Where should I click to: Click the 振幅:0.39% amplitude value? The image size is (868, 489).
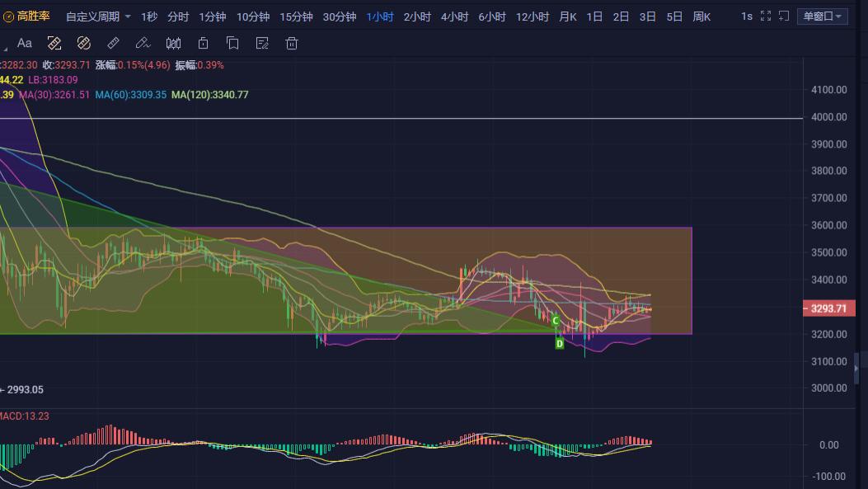[199, 65]
